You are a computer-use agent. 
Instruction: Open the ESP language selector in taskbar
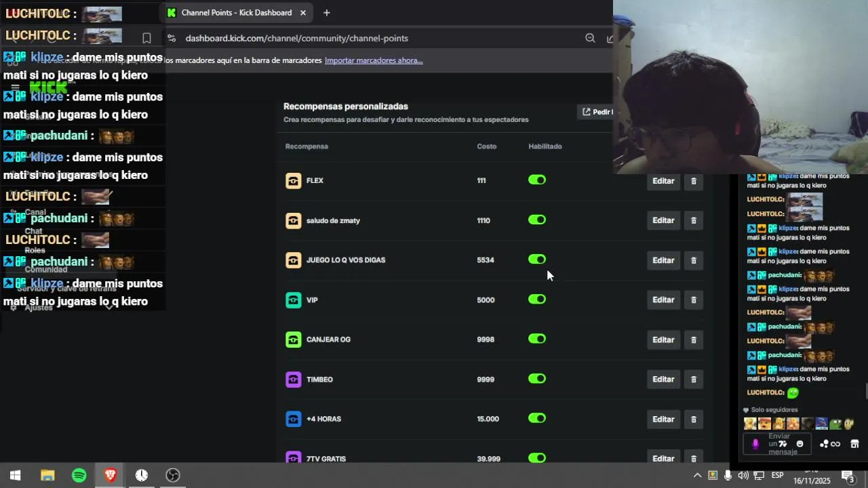tap(777, 475)
